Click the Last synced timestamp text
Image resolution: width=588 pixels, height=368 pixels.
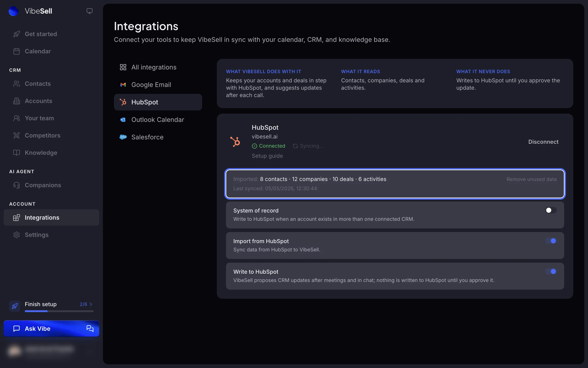pos(275,189)
